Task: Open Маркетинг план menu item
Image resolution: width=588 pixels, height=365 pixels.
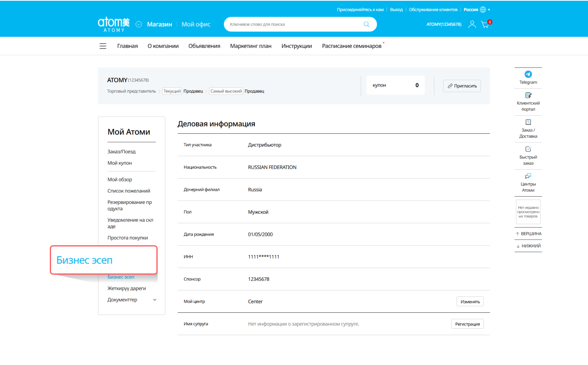Action: [251, 46]
